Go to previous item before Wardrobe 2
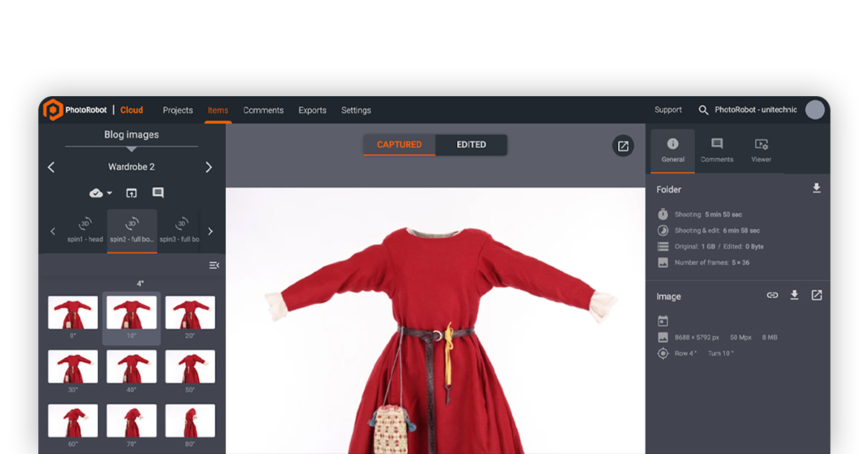This screenshot has width=868, height=454. 51,167
